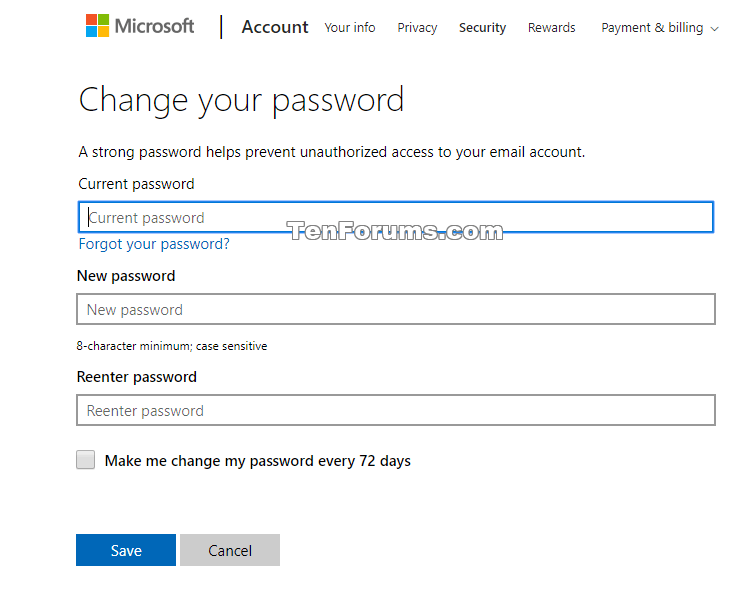Focus the Current password field
Viewport: 735px width, 594px height.
[x=396, y=217]
